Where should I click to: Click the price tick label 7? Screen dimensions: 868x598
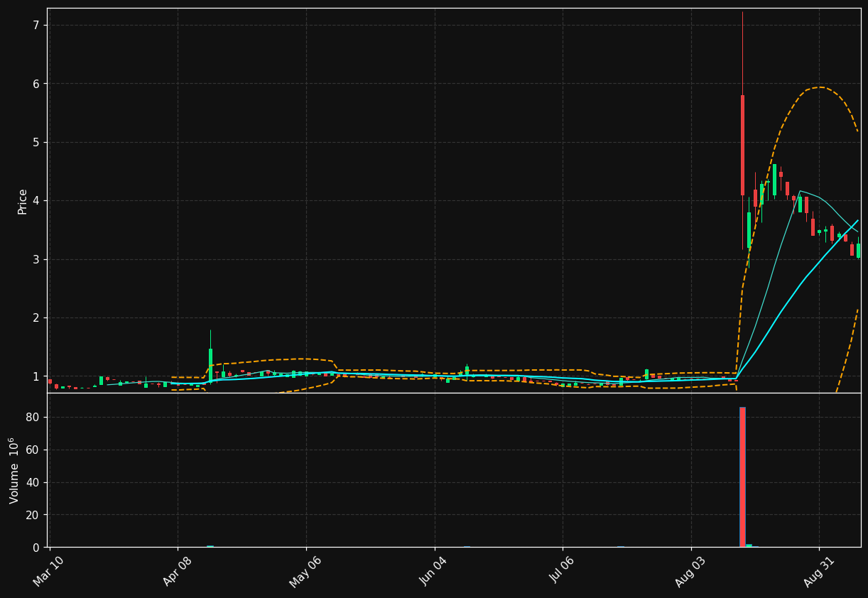(36, 26)
